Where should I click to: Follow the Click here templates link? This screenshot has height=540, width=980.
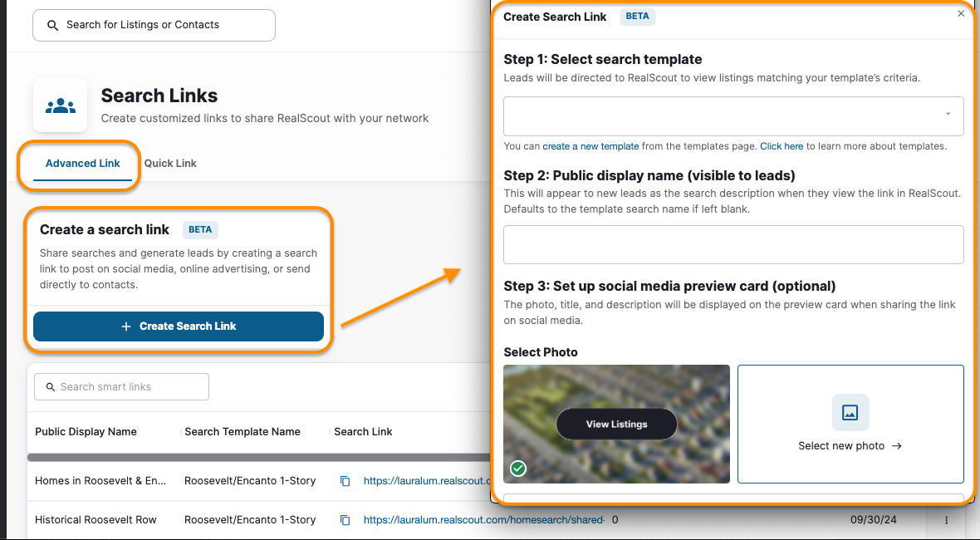[x=782, y=146]
